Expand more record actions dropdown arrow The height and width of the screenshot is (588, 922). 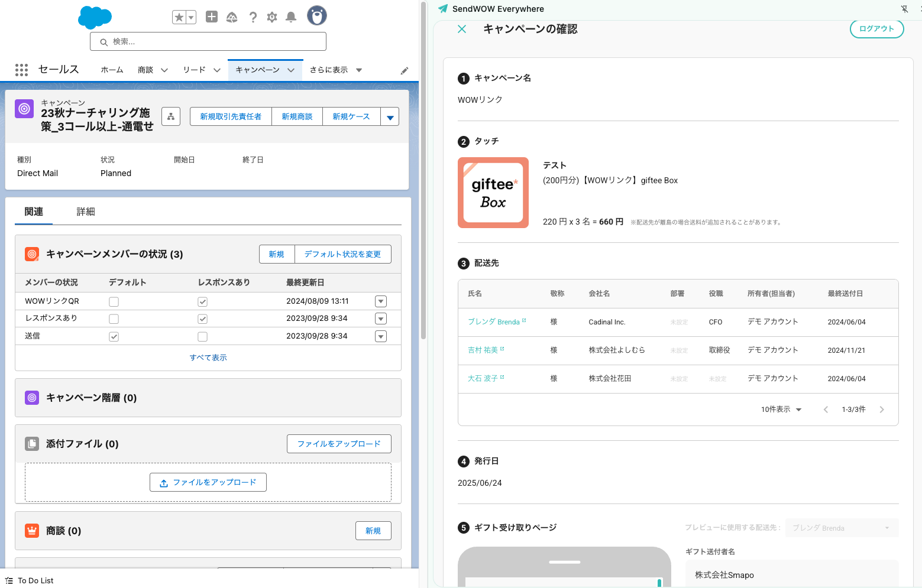click(x=390, y=116)
